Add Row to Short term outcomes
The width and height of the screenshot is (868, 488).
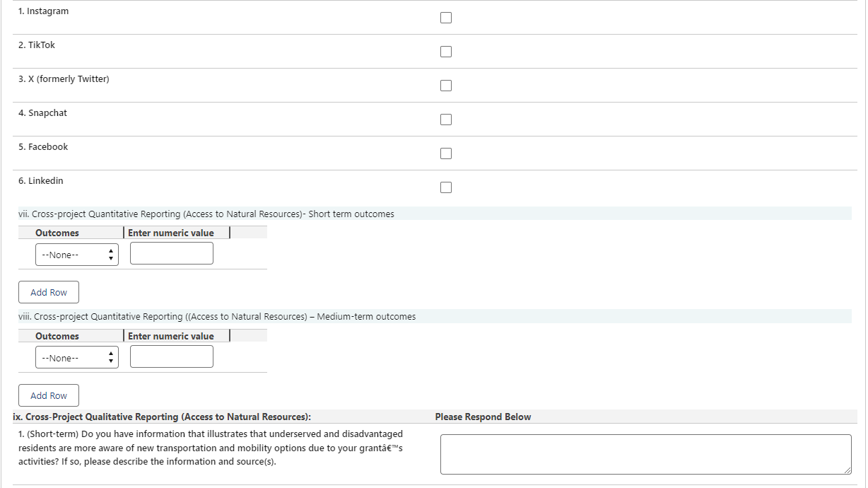point(49,292)
